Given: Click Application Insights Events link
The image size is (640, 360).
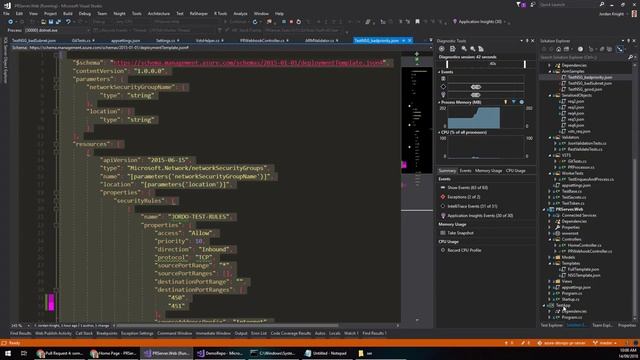Looking at the screenshot, I should (x=480, y=216).
